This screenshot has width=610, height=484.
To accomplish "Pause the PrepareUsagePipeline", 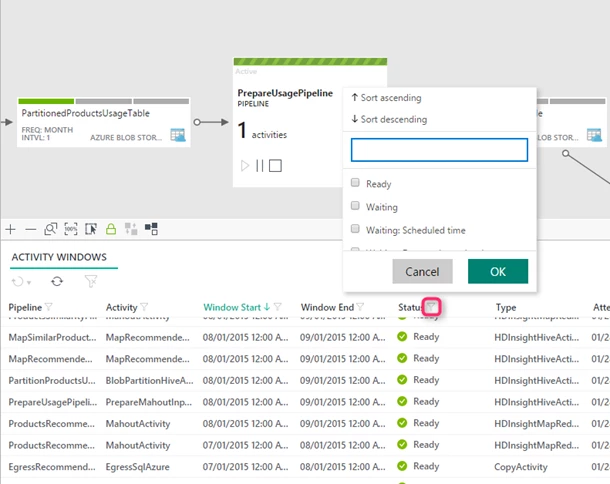I will [259, 166].
